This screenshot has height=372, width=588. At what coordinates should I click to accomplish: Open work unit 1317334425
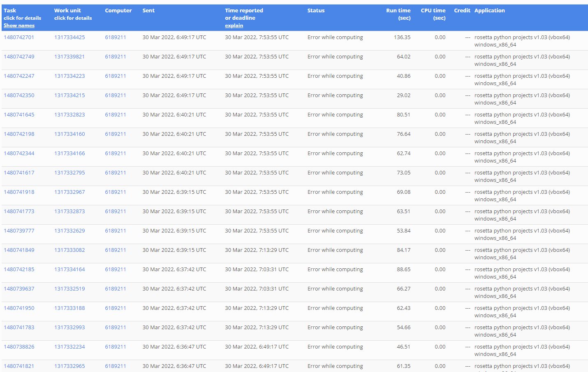[x=69, y=37]
